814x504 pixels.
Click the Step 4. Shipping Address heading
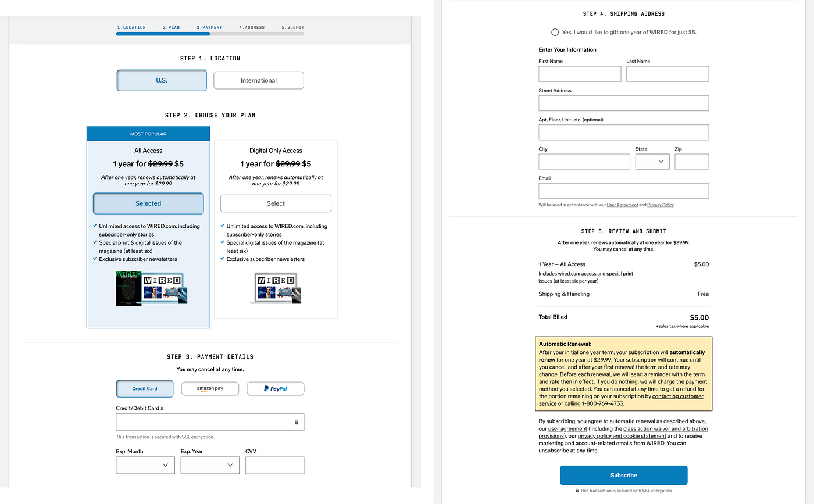click(x=623, y=13)
